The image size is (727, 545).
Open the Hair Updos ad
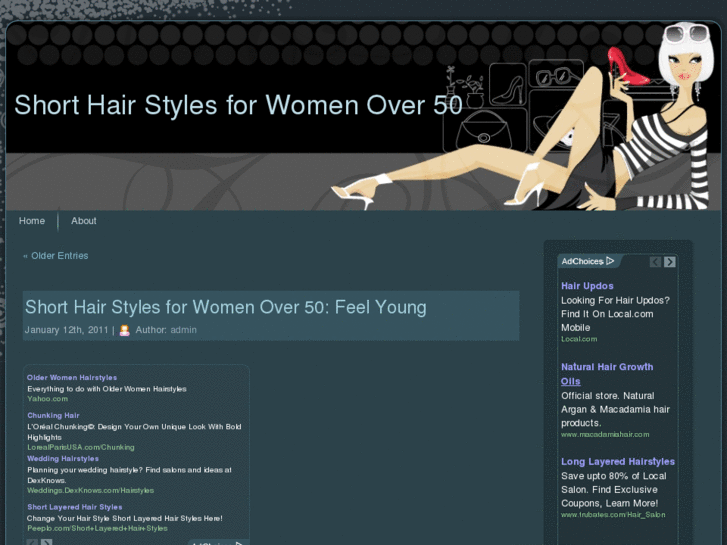coord(587,286)
